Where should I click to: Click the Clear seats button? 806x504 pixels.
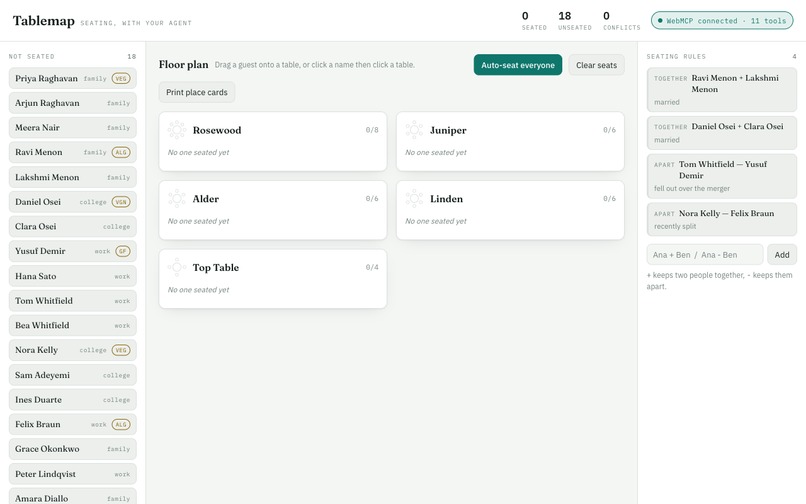[596, 65]
